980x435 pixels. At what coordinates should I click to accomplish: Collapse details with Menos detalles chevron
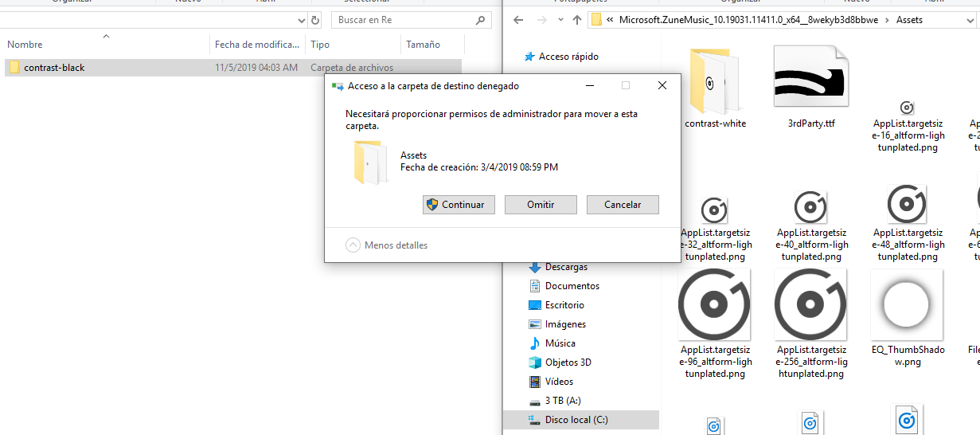coord(353,245)
